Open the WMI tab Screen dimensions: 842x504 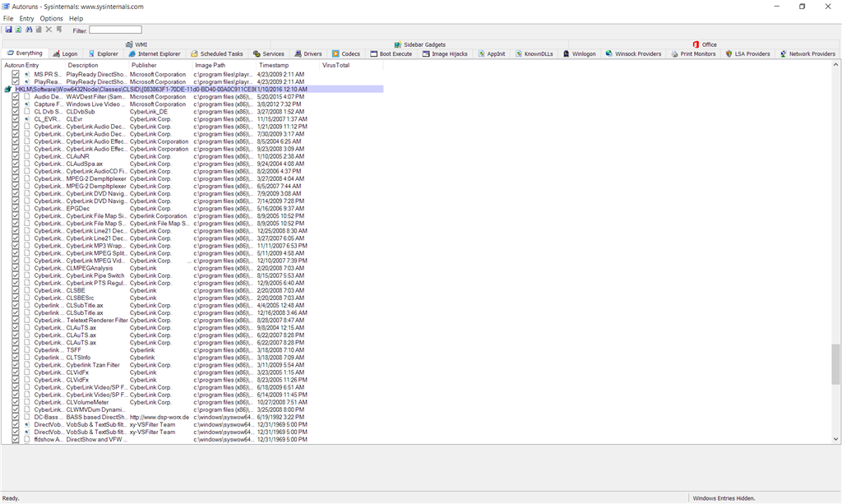click(x=136, y=44)
